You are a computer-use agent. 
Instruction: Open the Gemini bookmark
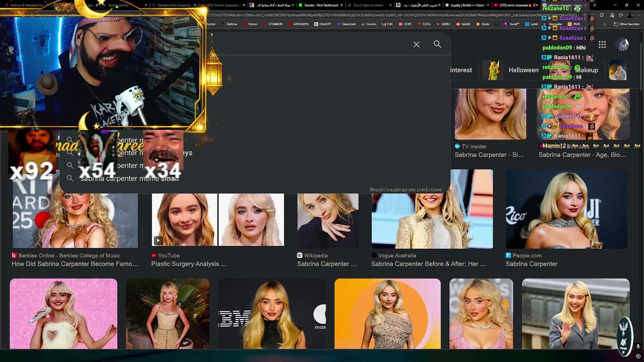point(369,24)
